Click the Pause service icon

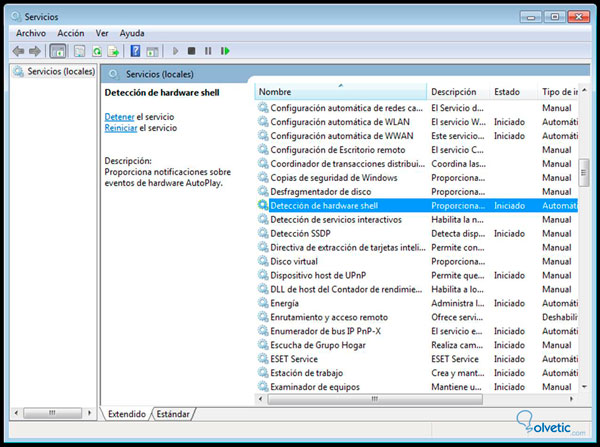pos(208,51)
